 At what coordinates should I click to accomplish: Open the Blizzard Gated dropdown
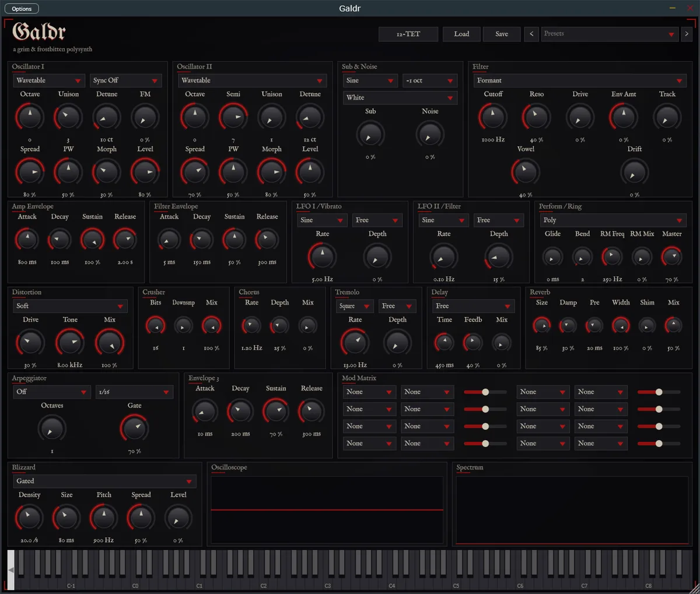pyautogui.click(x=104, y=481)
